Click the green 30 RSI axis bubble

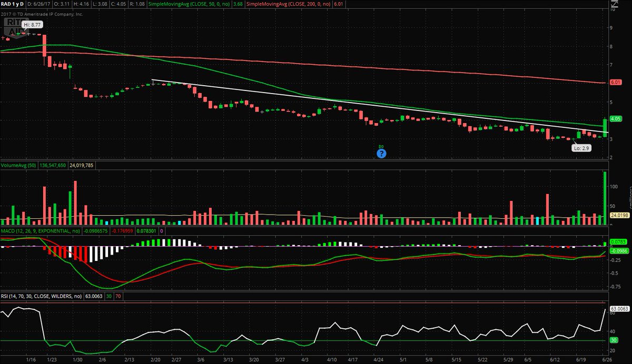tap(614, 340)
